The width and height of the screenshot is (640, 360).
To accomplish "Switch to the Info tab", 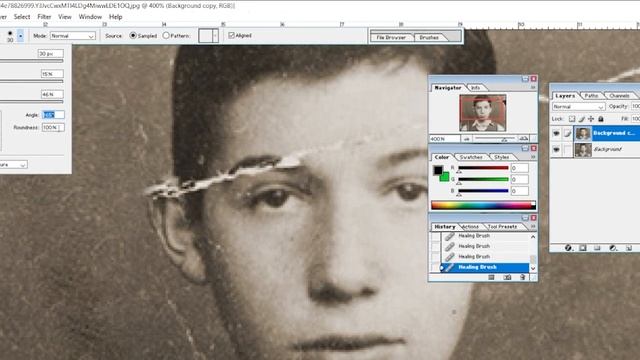I will pyautogui.click(x=476, y=88).
